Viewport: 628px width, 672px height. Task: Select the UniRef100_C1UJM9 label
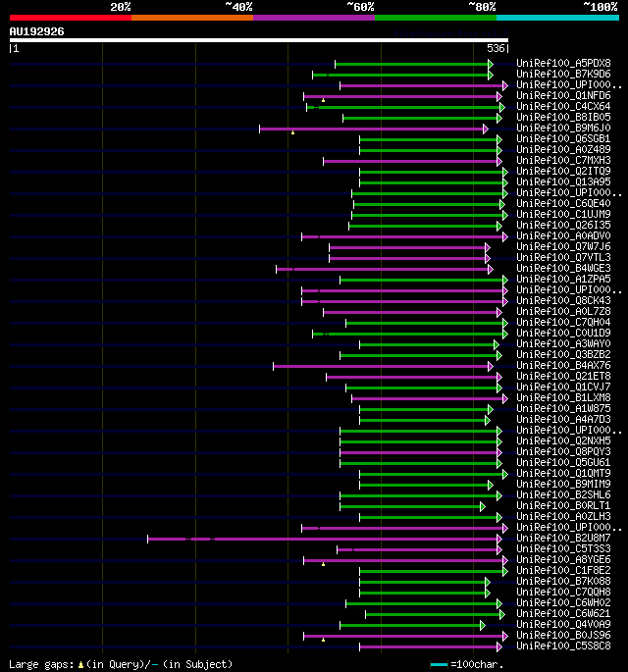(x=563, y=214)
